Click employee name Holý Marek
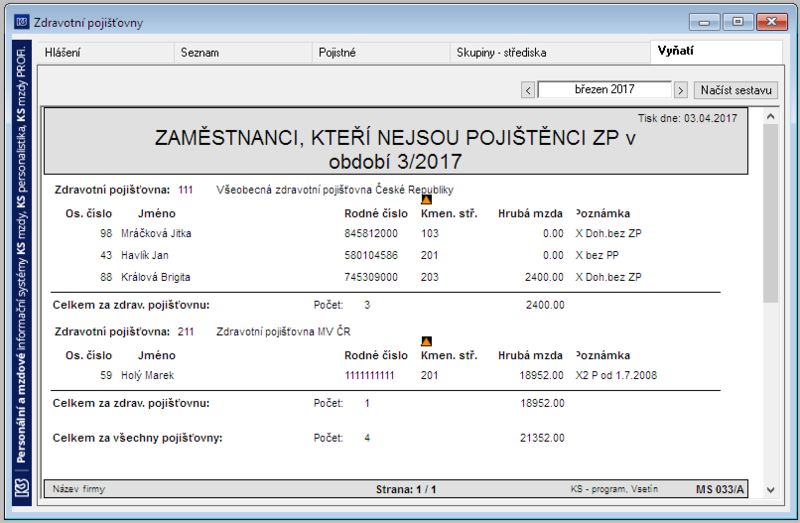This screenshot has height=523, width=800. [x=147, y=376]
